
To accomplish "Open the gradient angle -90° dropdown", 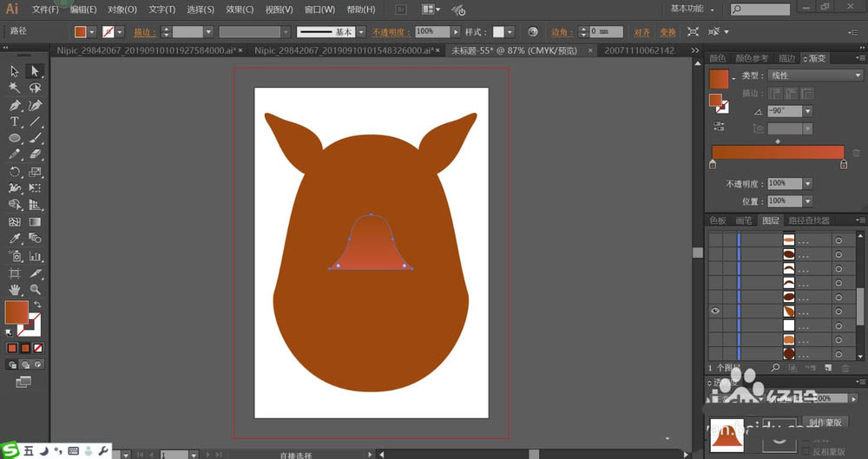I will (808, 111).
